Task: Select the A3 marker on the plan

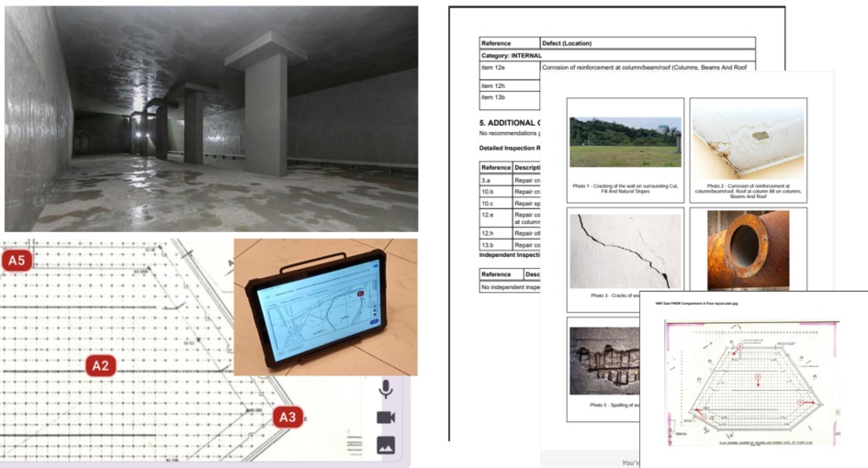Action: pyautogui.click(x=287, y=418)
